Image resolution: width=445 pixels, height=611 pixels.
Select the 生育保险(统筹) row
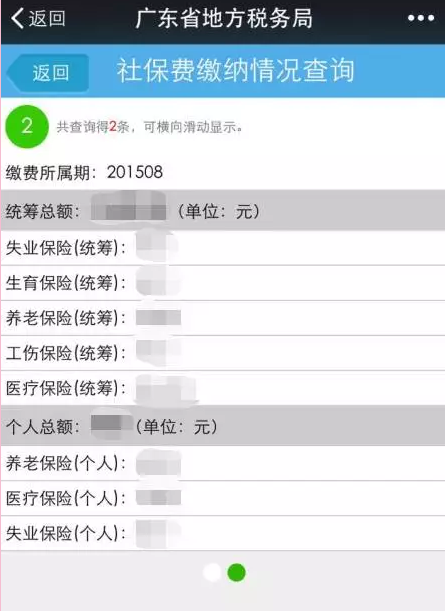(x=222, y=283)
